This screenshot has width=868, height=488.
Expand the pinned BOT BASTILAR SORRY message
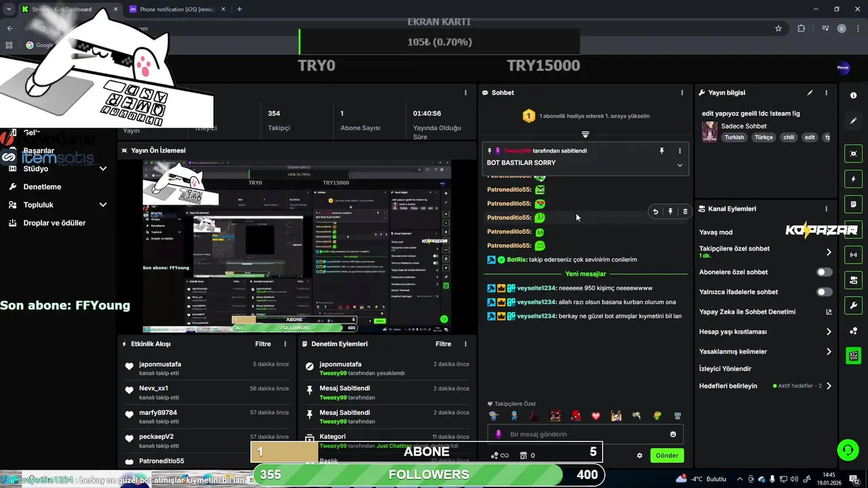coord(679,165)
